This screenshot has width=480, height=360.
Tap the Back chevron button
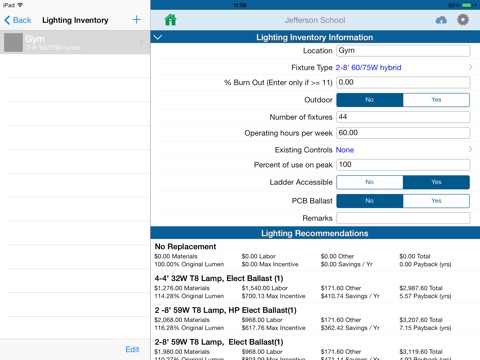coord(18,20)
